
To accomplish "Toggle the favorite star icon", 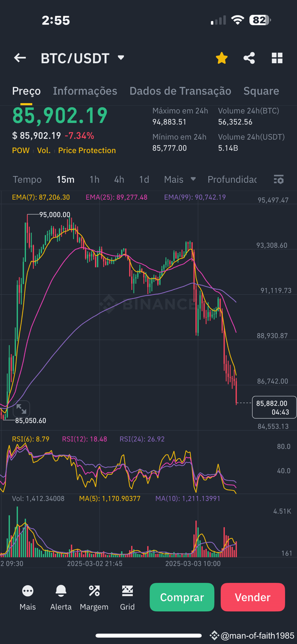I will tap(222, 58).
